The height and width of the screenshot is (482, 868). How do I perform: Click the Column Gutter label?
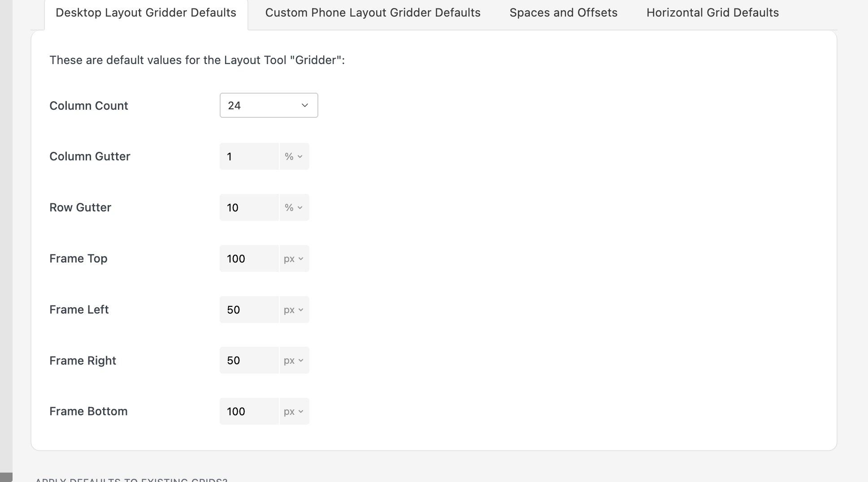(90, 156)
